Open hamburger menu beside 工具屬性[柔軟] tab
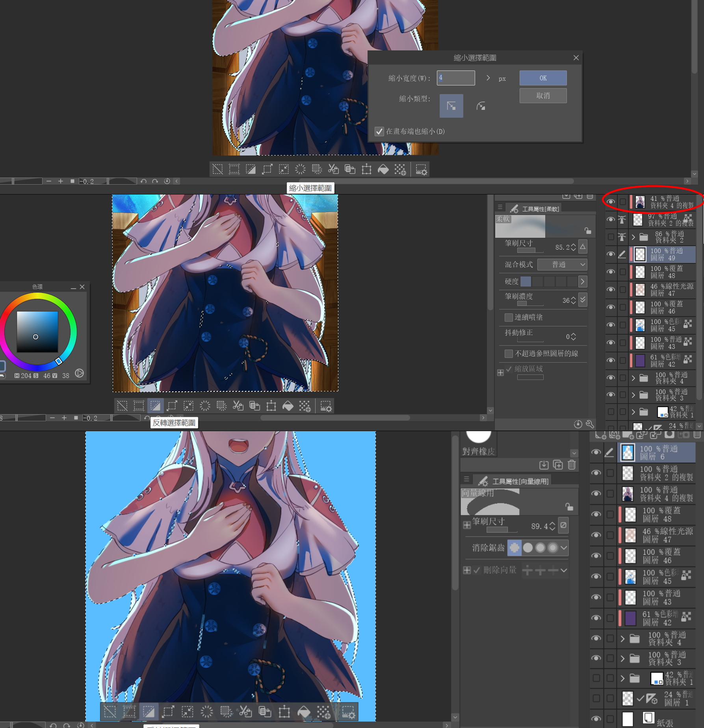The image size is (704, 728). (500, 207)
